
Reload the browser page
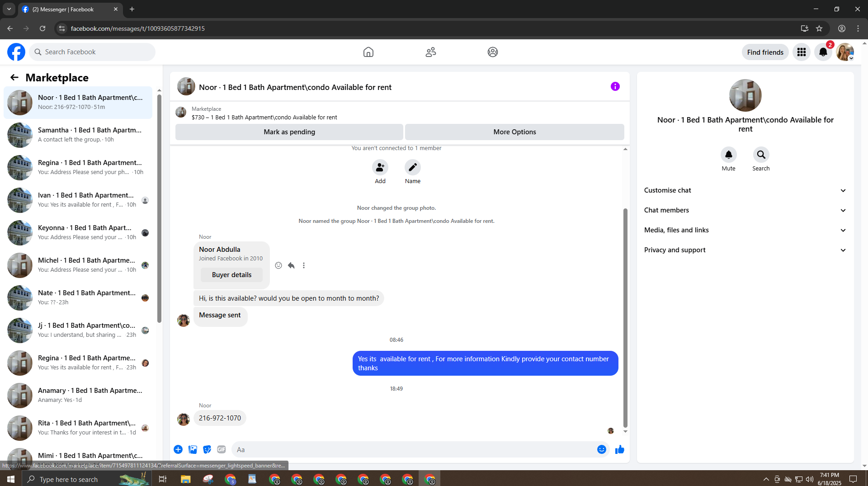tap(42, 28)
